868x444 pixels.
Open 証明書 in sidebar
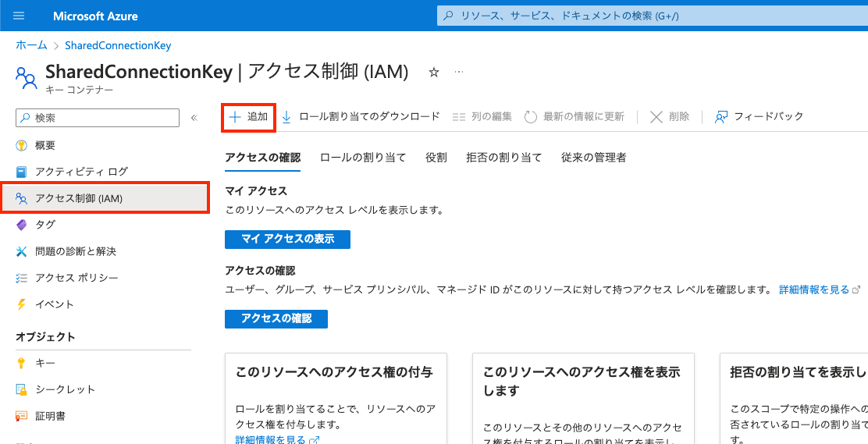51,416
